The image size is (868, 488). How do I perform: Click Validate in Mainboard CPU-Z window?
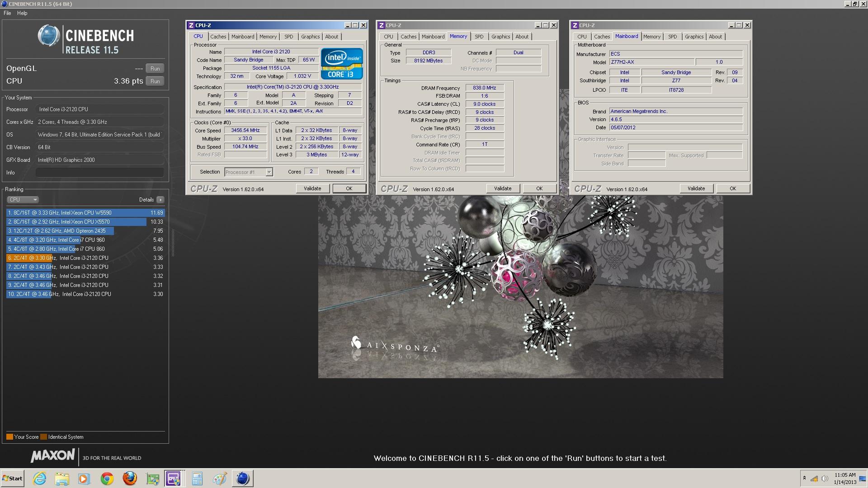pyautogui.click(x=696, y=189)
